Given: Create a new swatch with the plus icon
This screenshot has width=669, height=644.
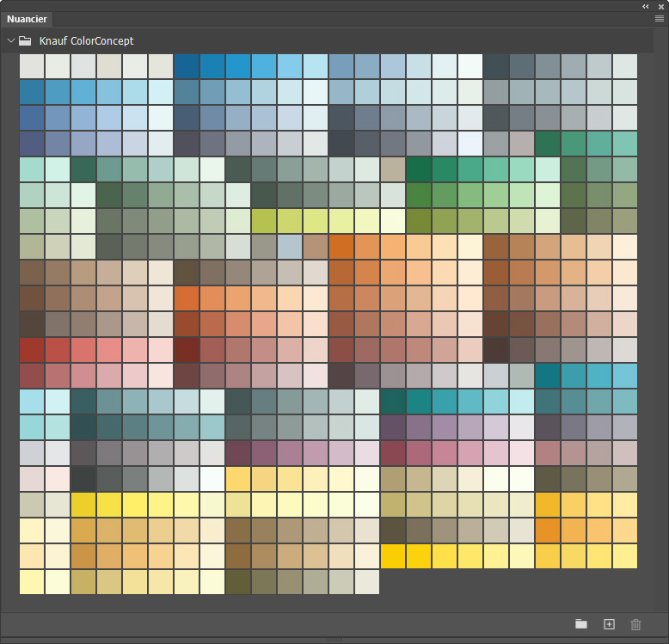Looking at the screenshot, I should pyautogui.click(x=610, y=624).
